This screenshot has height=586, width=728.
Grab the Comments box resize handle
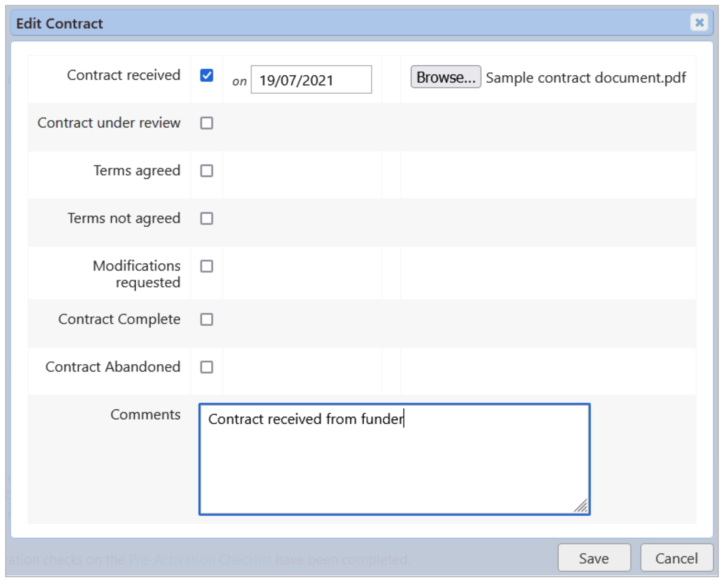pyautogui.click(x=581, y=506)
